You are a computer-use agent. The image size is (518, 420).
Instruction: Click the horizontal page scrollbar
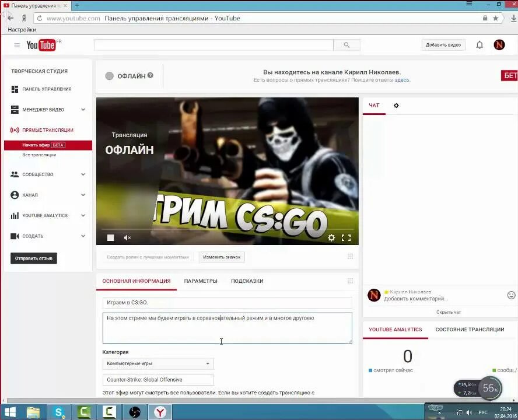[259, 400]
